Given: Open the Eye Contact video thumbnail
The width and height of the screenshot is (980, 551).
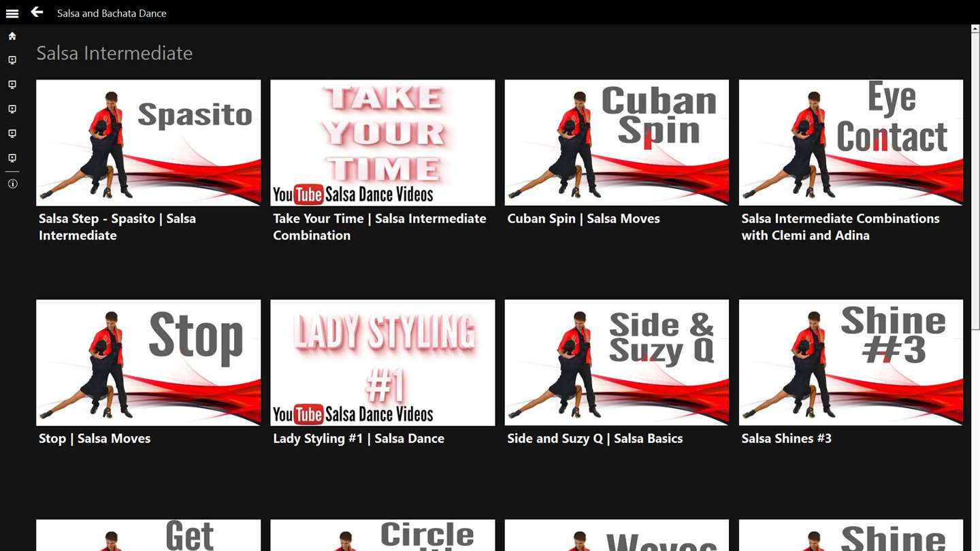Looking at the screenshot, I should pos(851,143).
